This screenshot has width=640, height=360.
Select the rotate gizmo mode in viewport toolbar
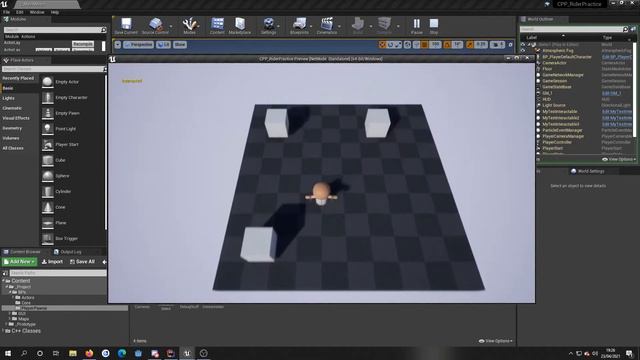point(390,44)
